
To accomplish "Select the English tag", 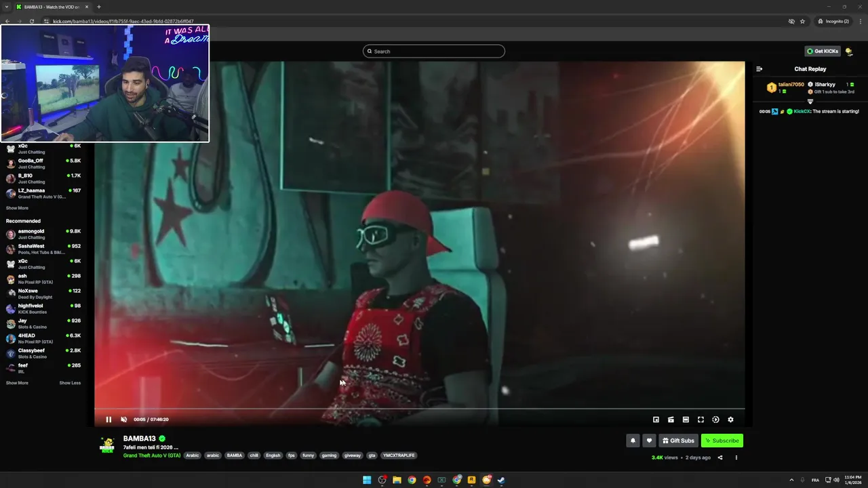I will click(273, 455).
